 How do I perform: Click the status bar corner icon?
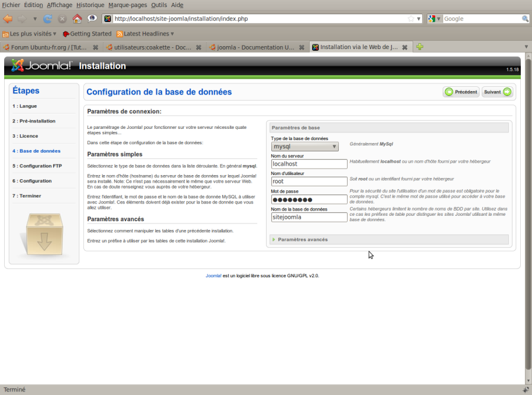click(x=526, y=390)
